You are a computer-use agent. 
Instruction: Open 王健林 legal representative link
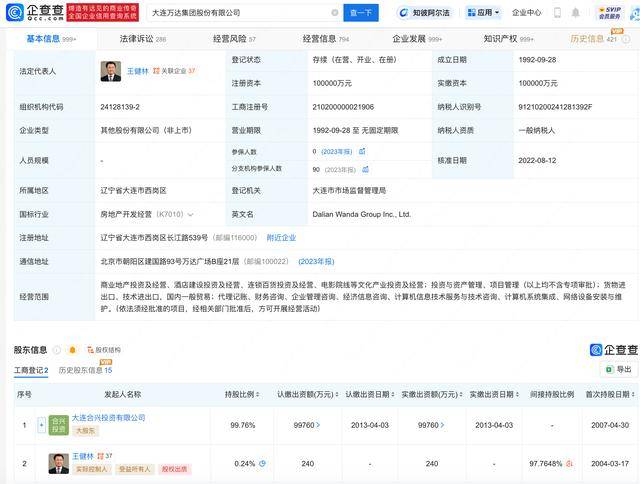point(138,71)
